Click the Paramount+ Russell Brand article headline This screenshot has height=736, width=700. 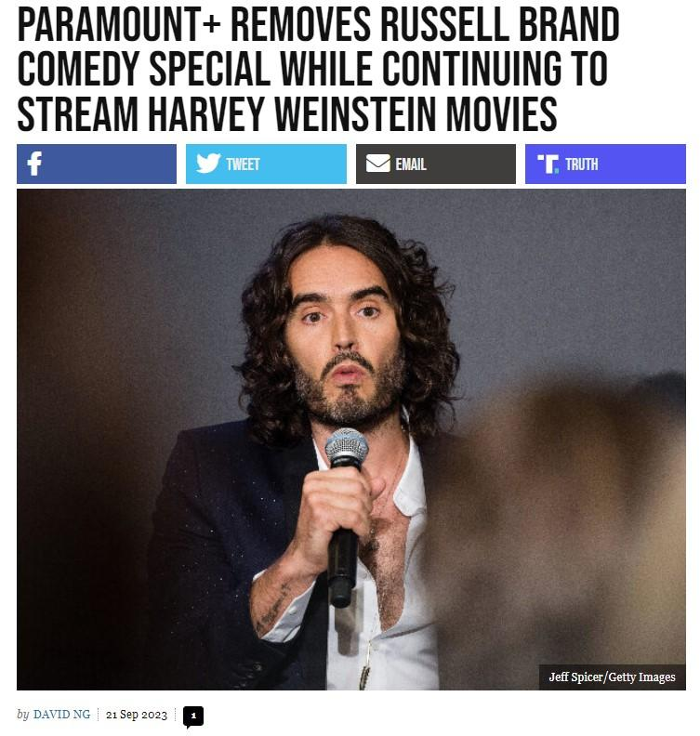coord(318,69)
